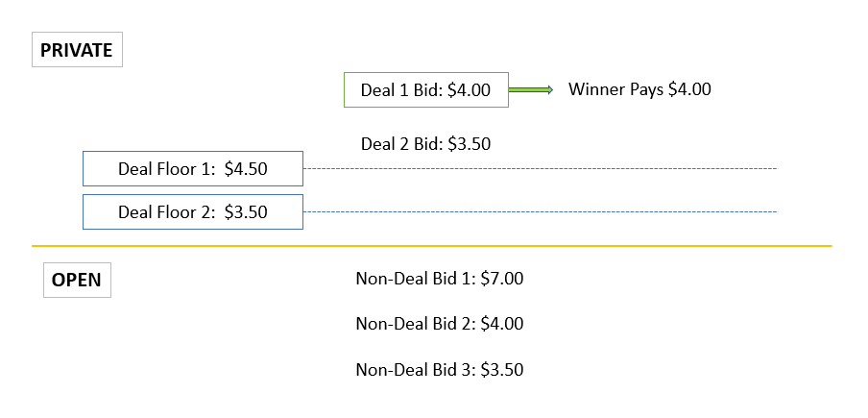Click the dashed line extending from Deal Floor 1
The height and width of the screenshot is (418, 868).
[x=538, y=168]
